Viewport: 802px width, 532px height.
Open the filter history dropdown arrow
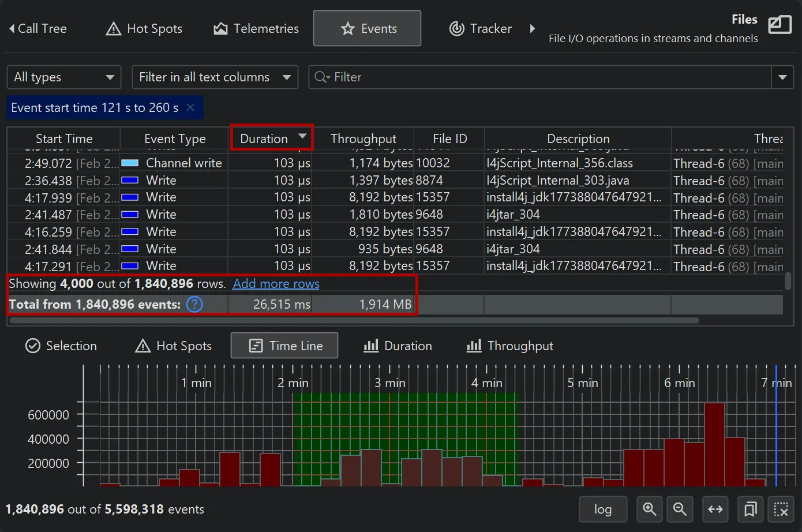pos(782,77)
